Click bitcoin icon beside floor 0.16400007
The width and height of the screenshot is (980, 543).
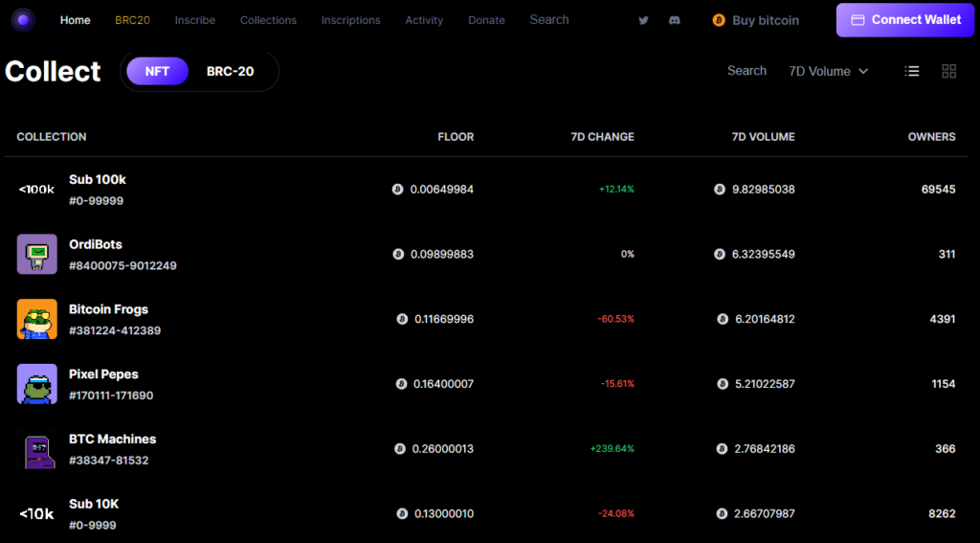(401, 383)
